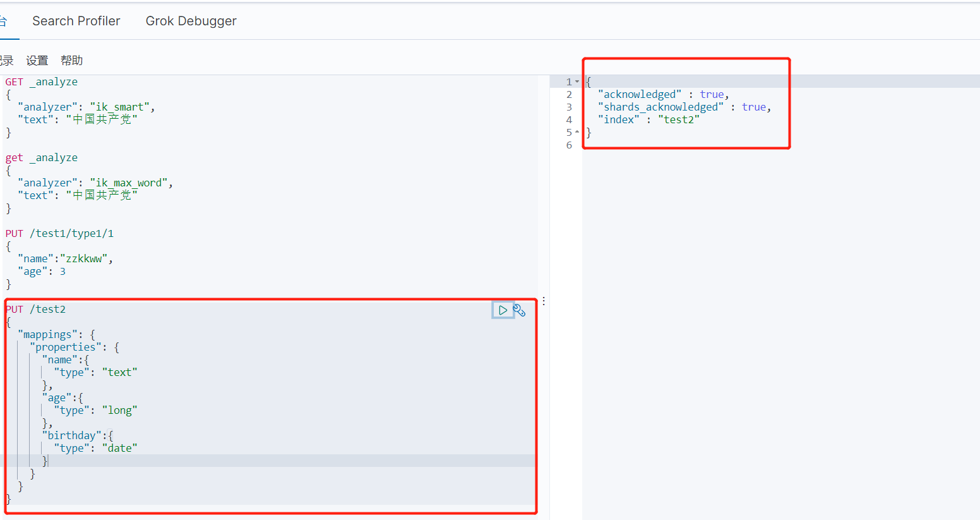
Task: Run the PUT /test2 request
Action: pyautogui.click(x=503, y=310)
